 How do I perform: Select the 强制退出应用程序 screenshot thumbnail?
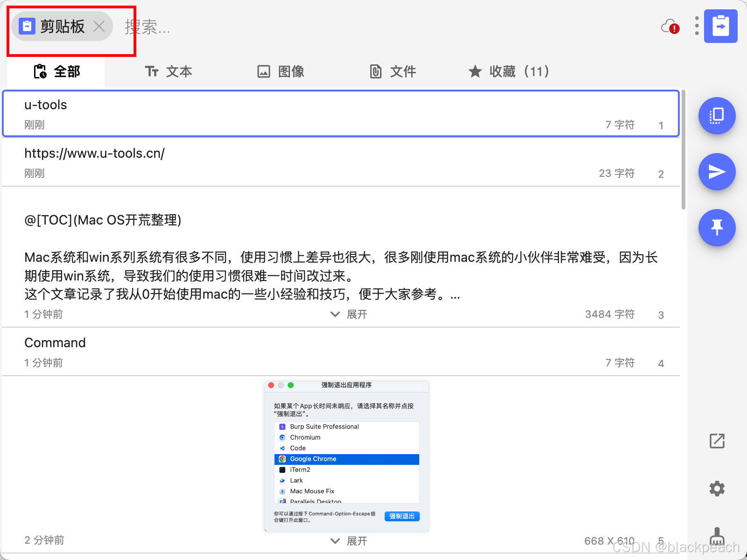tap(346, 456)
